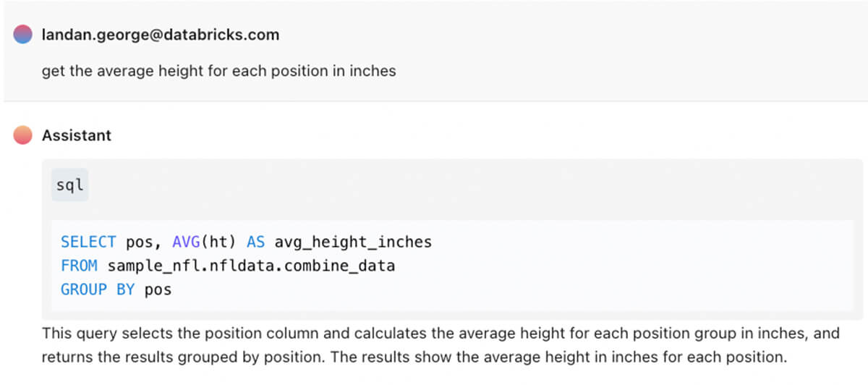Click the sql language tag

(x=69, y=185)
